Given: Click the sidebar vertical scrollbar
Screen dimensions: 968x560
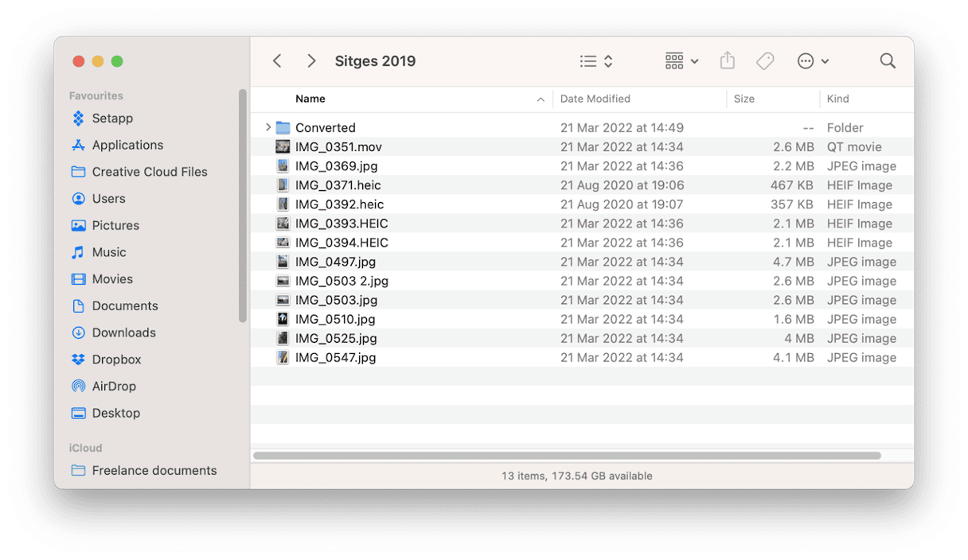Looking at the screenshot, I should coord(243,205).
